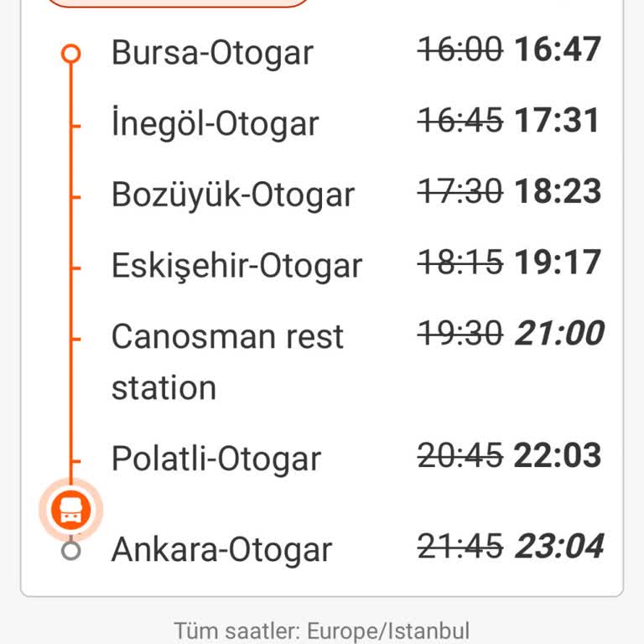Select the Canosman rest station stop
644x644 pixels.
pos(227,361)
